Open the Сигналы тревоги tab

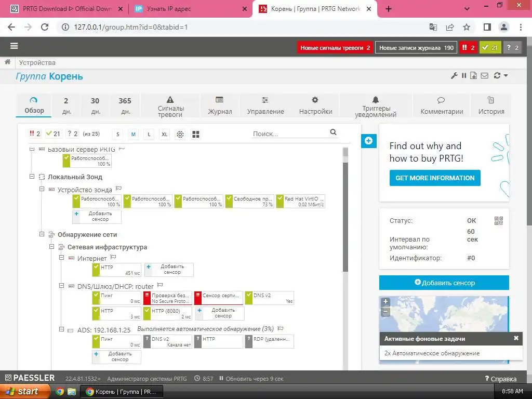[x=170, y=106]
